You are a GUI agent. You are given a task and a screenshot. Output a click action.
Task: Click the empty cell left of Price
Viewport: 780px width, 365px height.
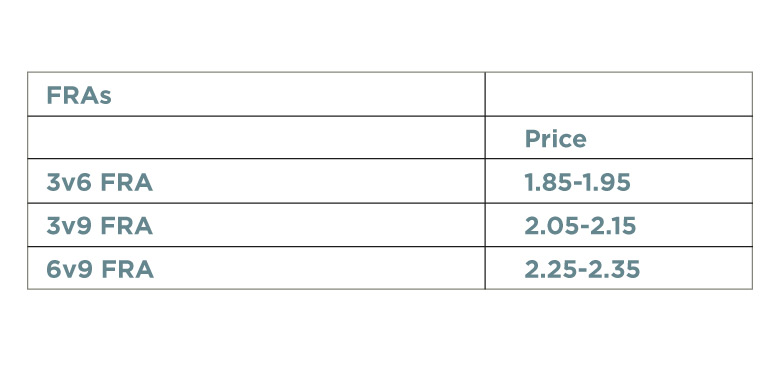[256, 138]
